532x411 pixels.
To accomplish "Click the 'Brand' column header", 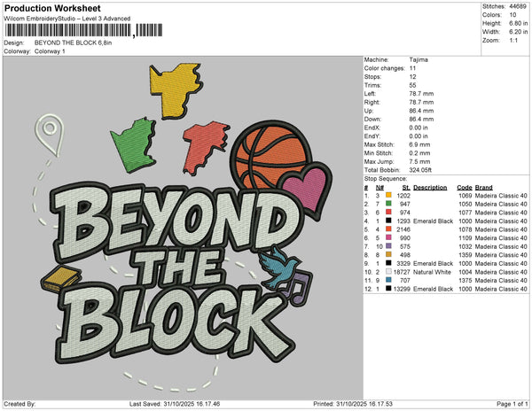I will click(483, 188).
